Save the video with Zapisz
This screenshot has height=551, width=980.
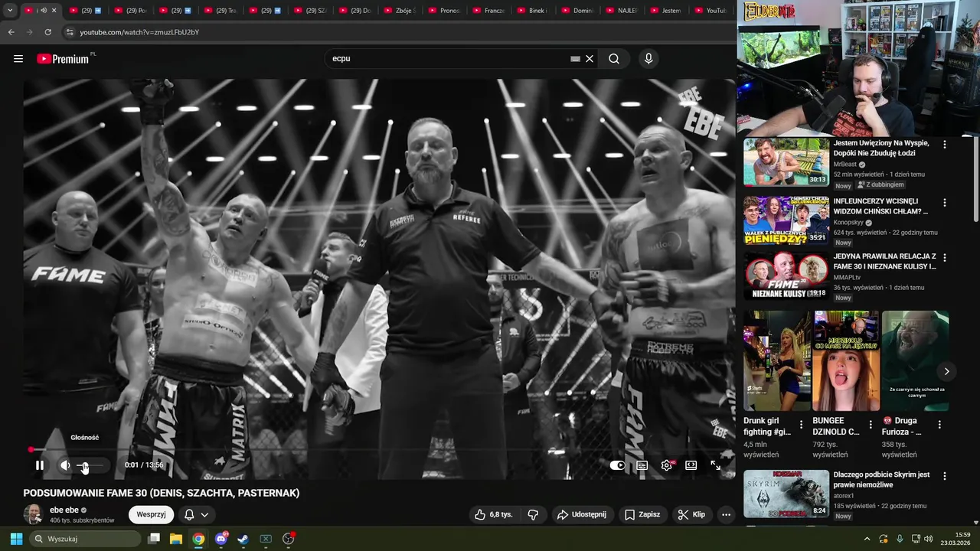[x=642, y=514]
